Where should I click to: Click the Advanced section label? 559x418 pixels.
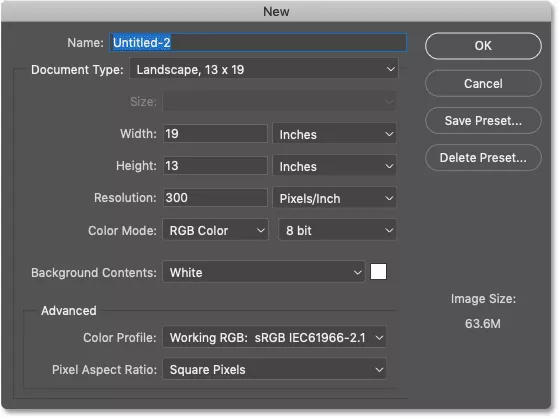tap(69, 311)
